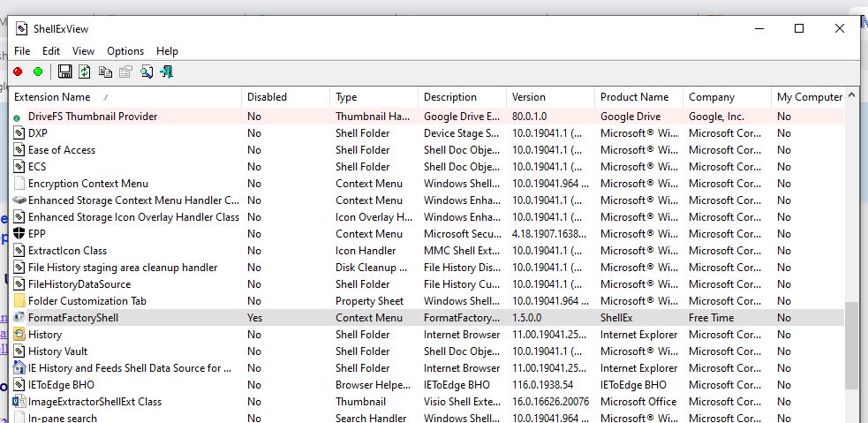This screenshot has width=868, height=423.
Task: Select the IEToEdge BHO extension row
Action: pyautogui.click(x=61, y=385)
